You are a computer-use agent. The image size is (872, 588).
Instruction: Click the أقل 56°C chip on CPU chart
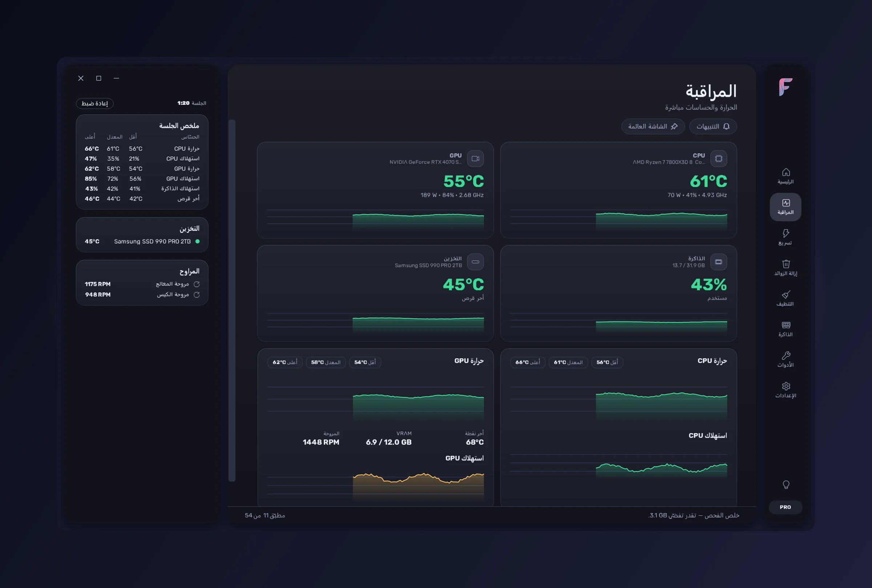[607, 362]
